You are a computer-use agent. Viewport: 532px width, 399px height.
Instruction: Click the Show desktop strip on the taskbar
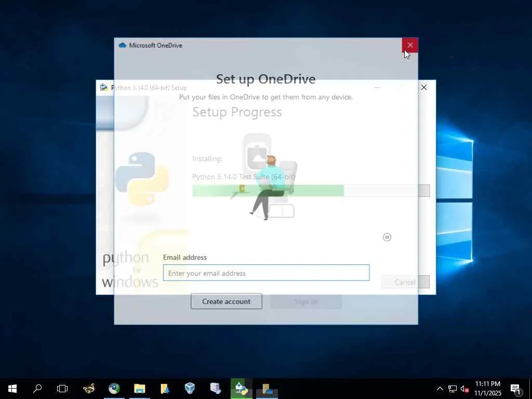pyautogui.click(x=530, y=389)
